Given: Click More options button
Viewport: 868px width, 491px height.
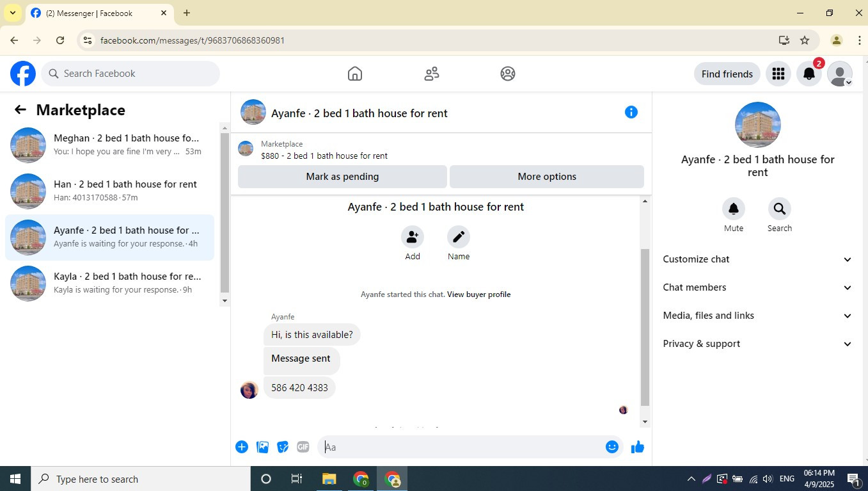Looking at the screenshot, I should click(547, 177).
